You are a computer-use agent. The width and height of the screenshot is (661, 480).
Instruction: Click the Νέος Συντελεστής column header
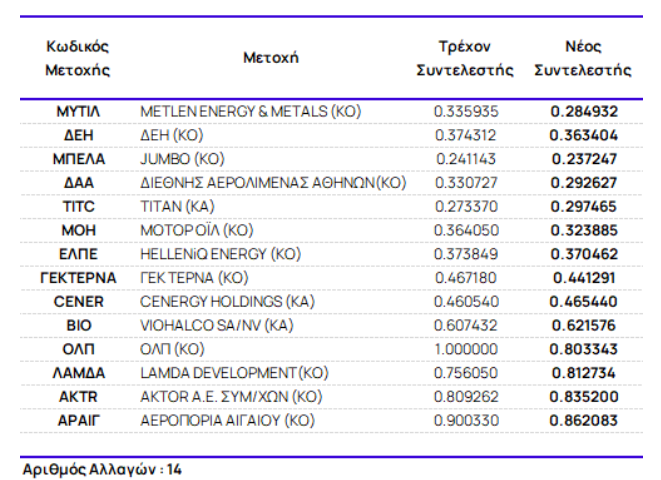coord(583,59)
